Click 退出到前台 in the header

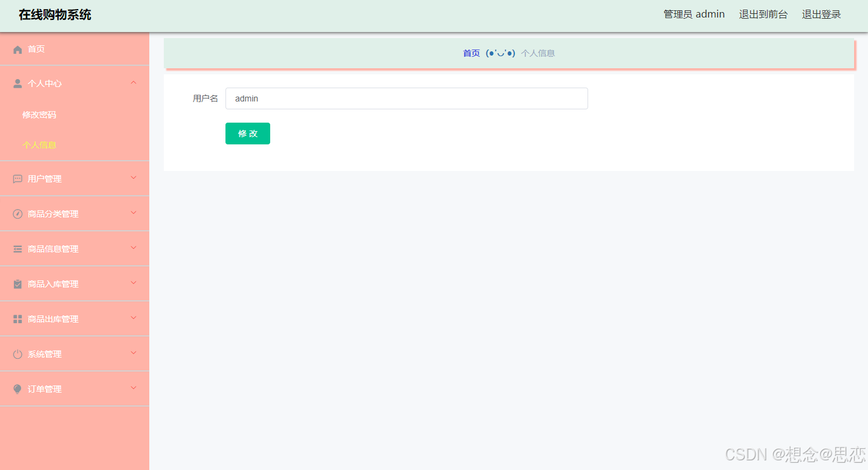click(x=763, y=14)
